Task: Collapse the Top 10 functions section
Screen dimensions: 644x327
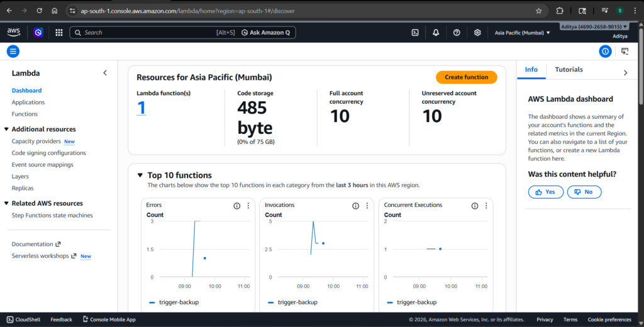Action: pyautogui.click(x=140, y=175)
